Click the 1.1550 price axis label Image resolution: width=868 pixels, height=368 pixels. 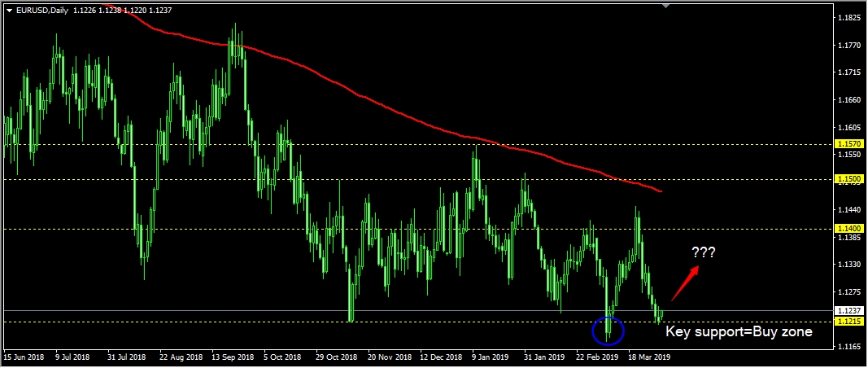tap(849, 156)
